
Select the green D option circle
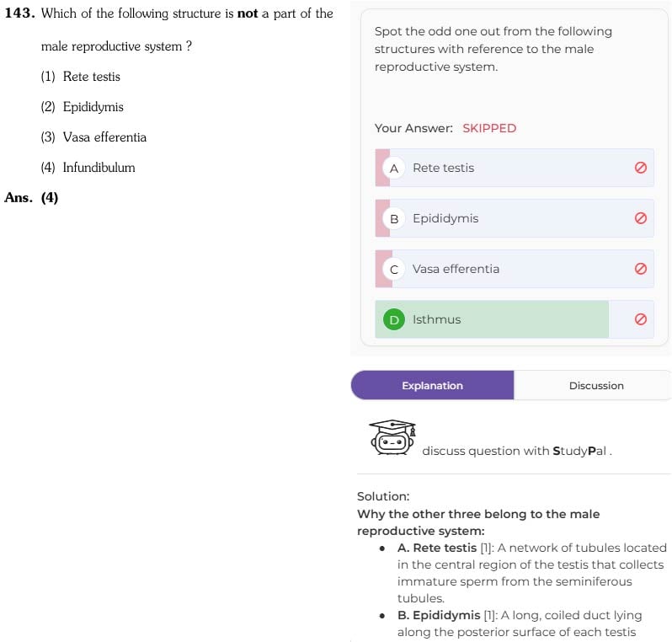394,320
